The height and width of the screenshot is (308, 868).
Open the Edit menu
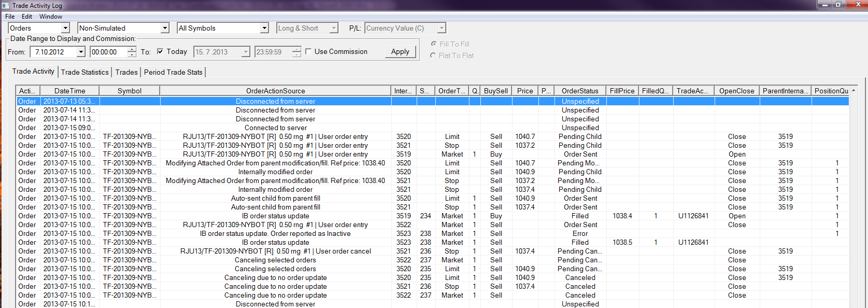click(x=27, y=17)
